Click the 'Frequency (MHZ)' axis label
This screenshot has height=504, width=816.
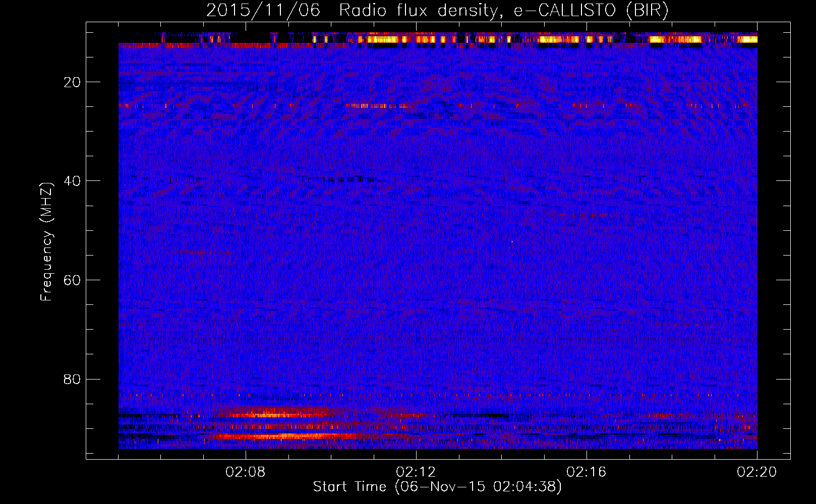click(x=46, y=242)
